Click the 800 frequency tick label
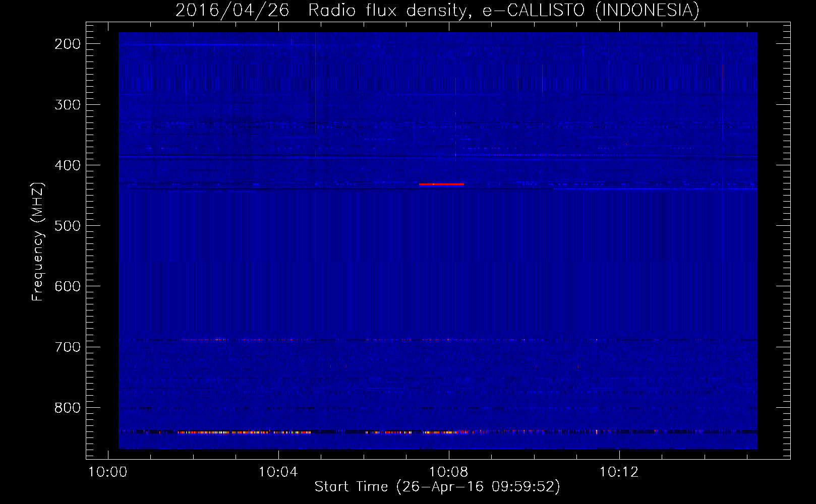 [x=67, y=407]
